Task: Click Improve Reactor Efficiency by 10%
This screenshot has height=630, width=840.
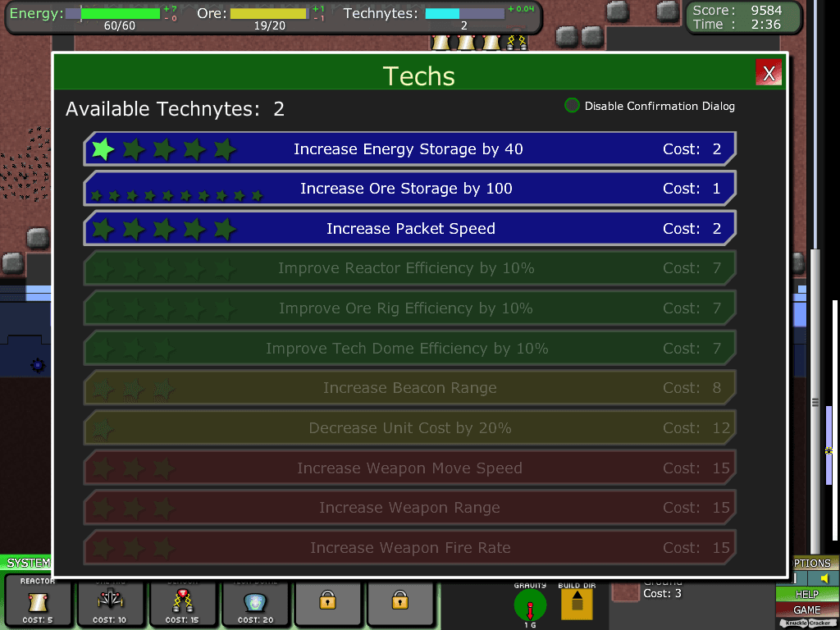Action: (x=410, y=268)
